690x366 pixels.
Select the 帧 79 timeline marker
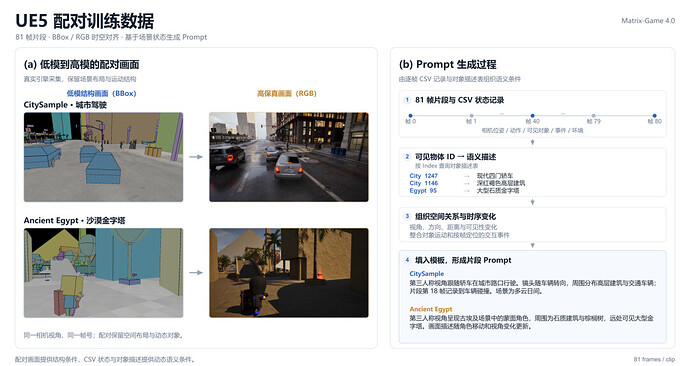[x=593, y=116]
